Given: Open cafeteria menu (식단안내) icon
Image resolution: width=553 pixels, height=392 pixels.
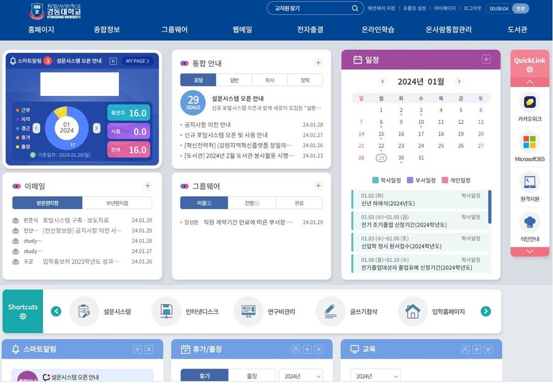Looking at the screenshot, I should tap(529, 223).
